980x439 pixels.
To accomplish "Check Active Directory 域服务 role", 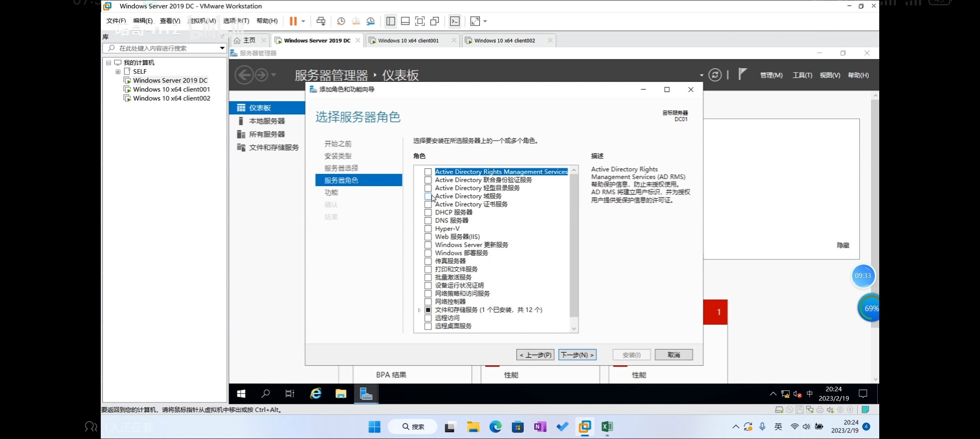I will (x=428, y=196).
